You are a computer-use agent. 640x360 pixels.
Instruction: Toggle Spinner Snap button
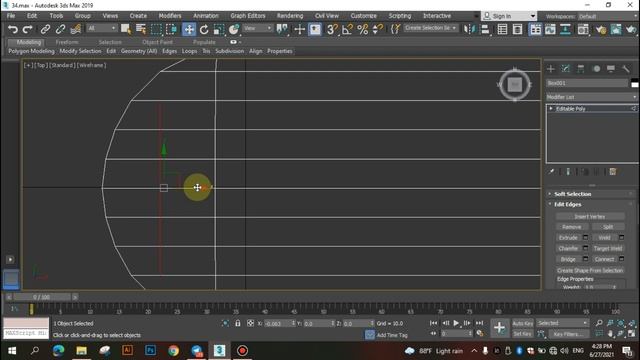coord(378,29)
